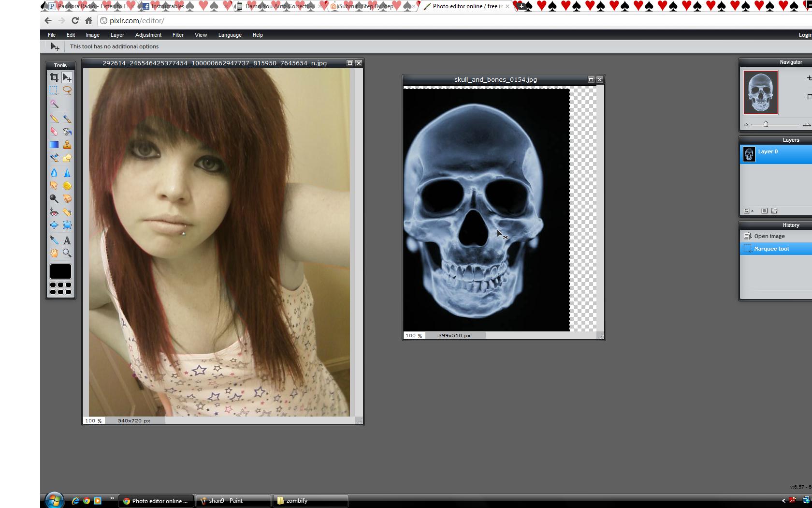Open the Filter menu

[178, 35]
